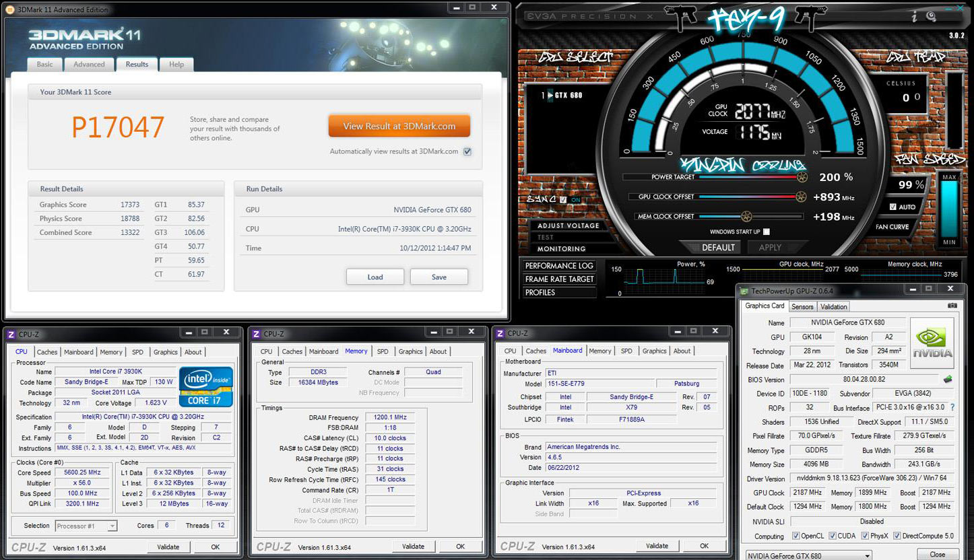This screenshot has width=974, height=560.
Task: Toggle the SYNC checkbox in Precision X
Action: (563, 199)
